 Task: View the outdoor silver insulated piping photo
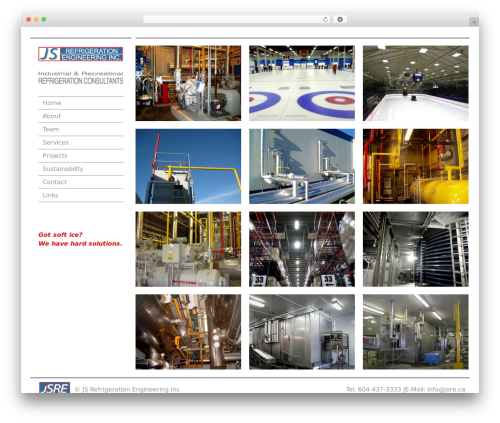pyautogui.click(x=302, y=166)
